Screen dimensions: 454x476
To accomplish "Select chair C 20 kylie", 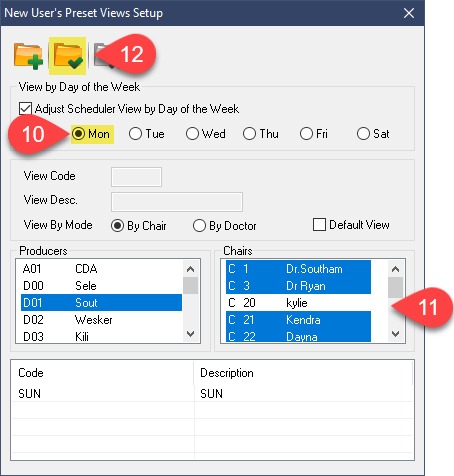I will pyautogui.click(x=298, y=303).
